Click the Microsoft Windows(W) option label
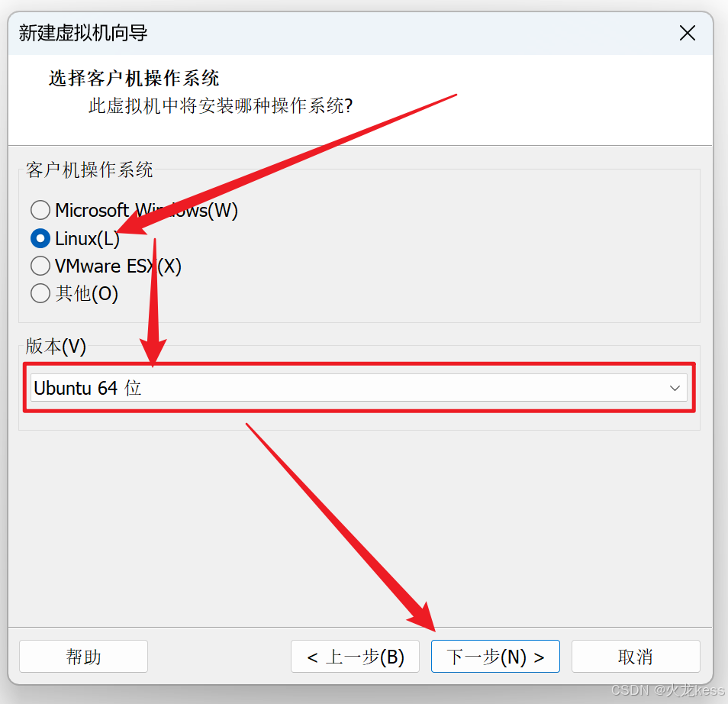The height and width of the screenshot is (704, 728). click(147, 210)
